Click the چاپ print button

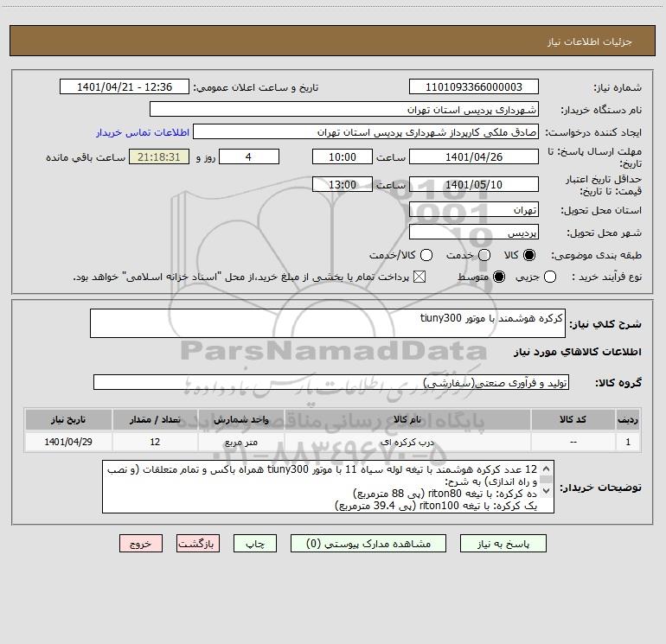[x=255, y=544]
